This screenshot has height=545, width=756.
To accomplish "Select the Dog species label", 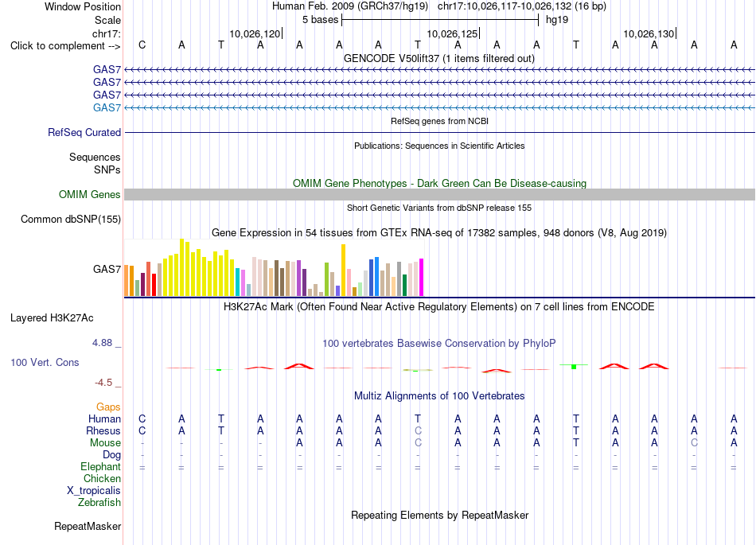I will click(112, 455).
